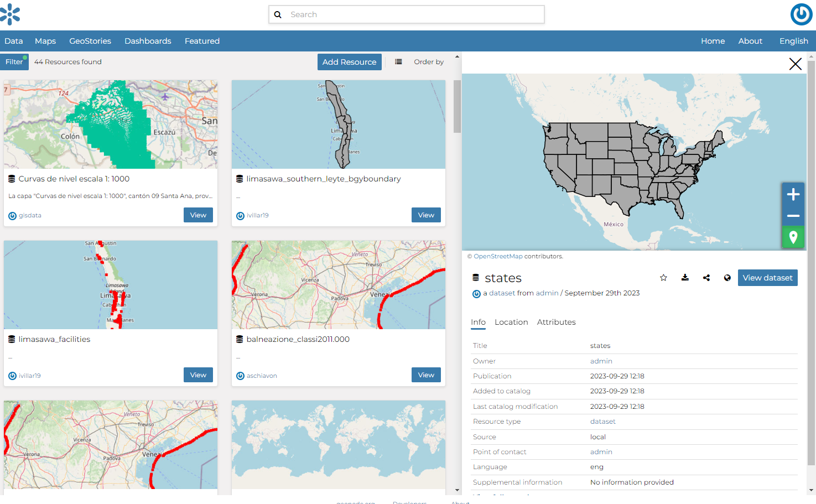Open the user account menu icon

point(801,14)
